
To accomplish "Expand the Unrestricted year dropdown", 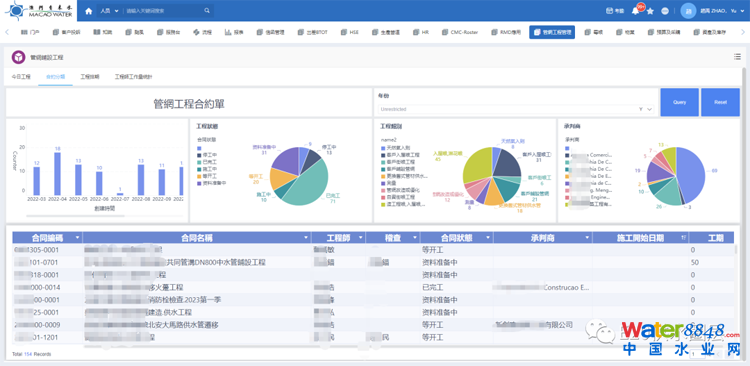I will [x=516, y=109].
